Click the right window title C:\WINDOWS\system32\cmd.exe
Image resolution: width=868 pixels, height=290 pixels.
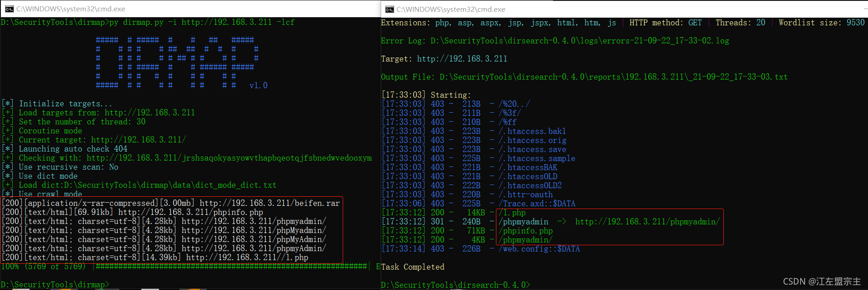click(451, 9)
